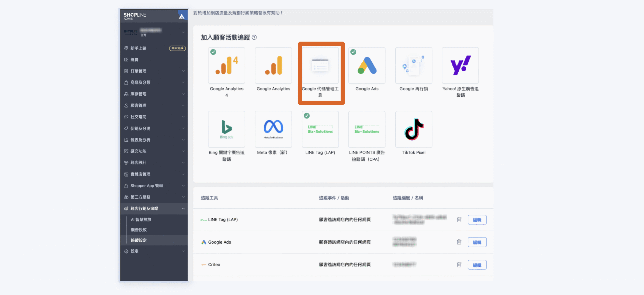
Task: Expand the 庫存管理 menu
Action: [x=154, y=94]
